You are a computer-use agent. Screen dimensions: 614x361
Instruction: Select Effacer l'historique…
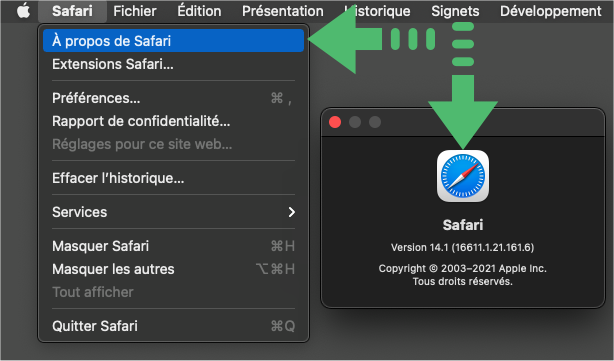tap(173, 178)
